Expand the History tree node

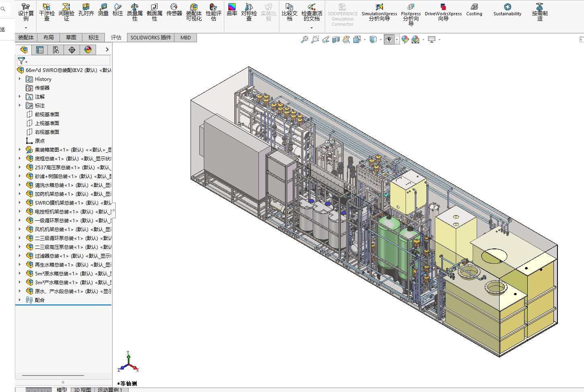coord(20,79)
